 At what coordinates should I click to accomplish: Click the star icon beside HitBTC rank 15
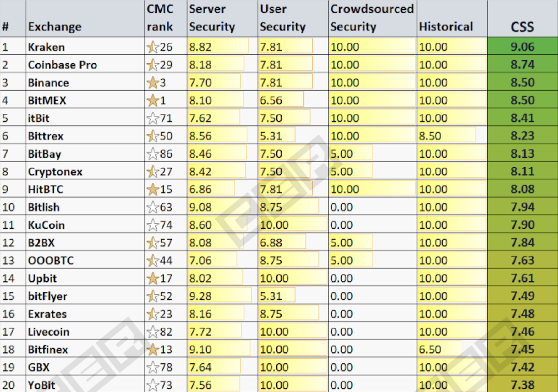tap(152, 189)
